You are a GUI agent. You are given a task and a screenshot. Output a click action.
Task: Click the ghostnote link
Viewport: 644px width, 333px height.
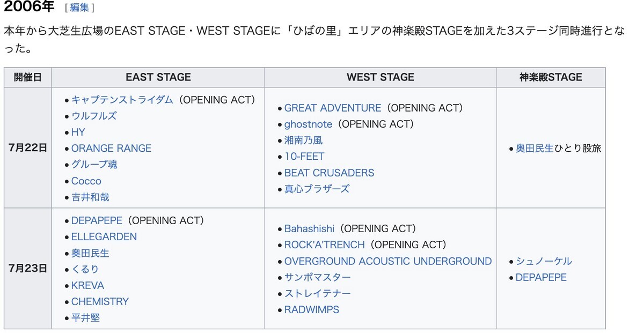pyautogui.click(x=308, y=124)
